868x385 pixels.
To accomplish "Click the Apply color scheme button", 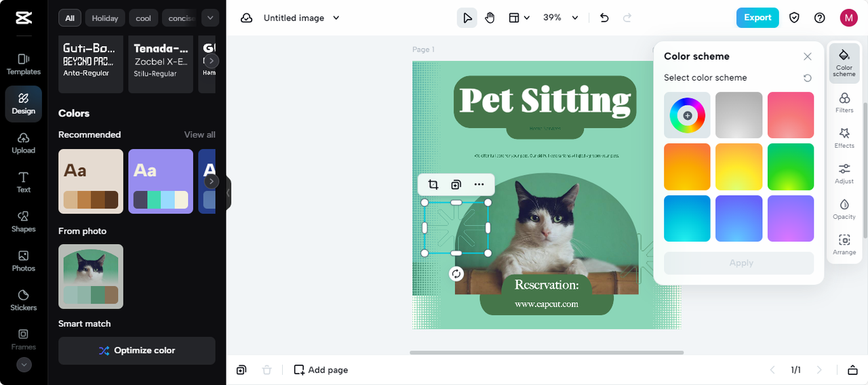I will pyautogui.click(x=739, y=263).
